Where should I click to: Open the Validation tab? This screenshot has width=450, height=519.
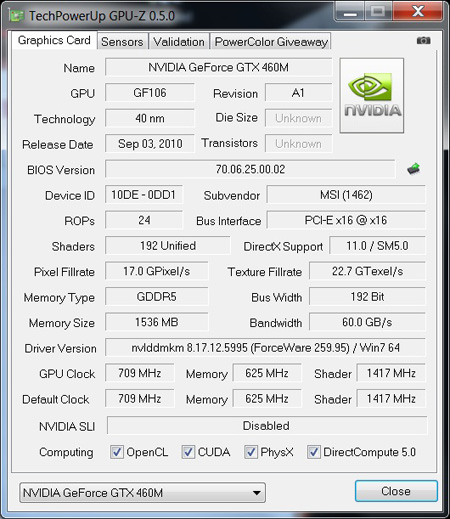[179, 42]
